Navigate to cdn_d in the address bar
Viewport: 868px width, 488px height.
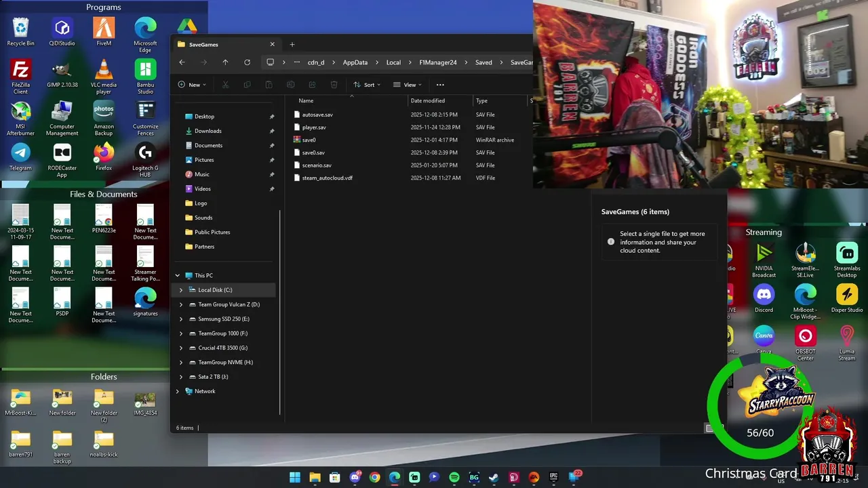pos(316,62)
